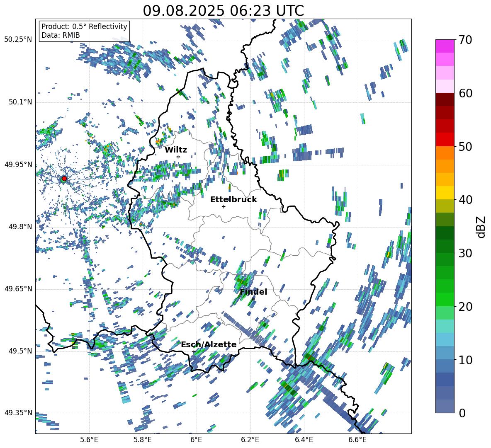Click the Esch/Alzette cross marker

(x=194, y=351)
